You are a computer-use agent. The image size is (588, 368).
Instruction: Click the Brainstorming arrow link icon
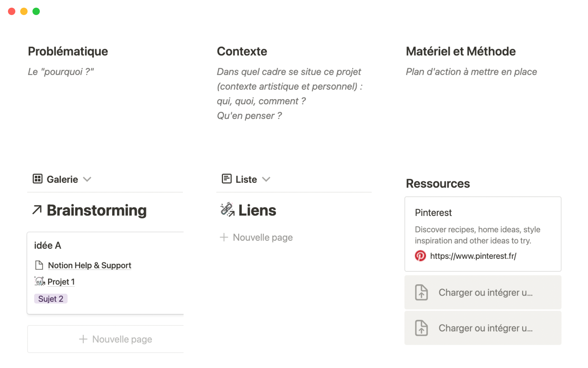click(x=37, y=210)
